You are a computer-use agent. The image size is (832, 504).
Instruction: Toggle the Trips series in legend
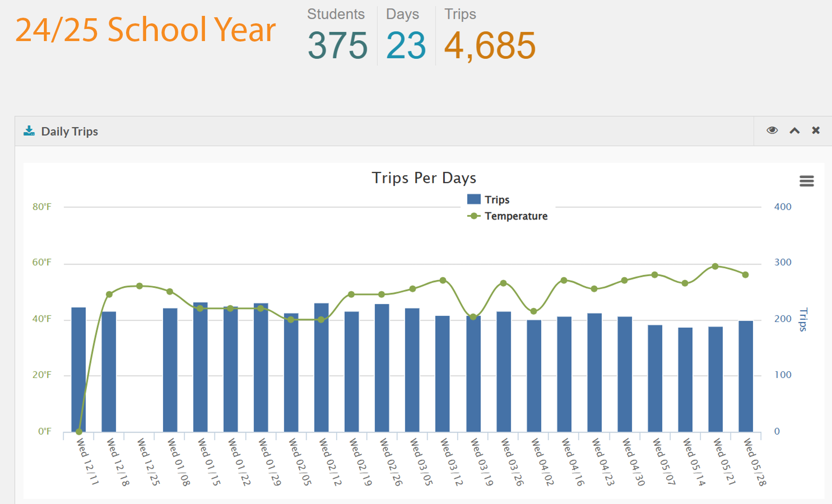pyautogui.click(x=497, y=200)
